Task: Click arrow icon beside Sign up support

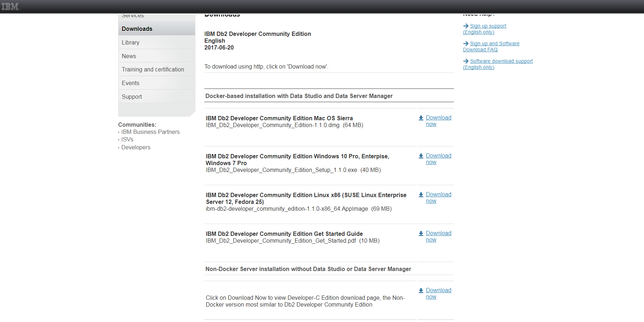Action: click(466, 26)
